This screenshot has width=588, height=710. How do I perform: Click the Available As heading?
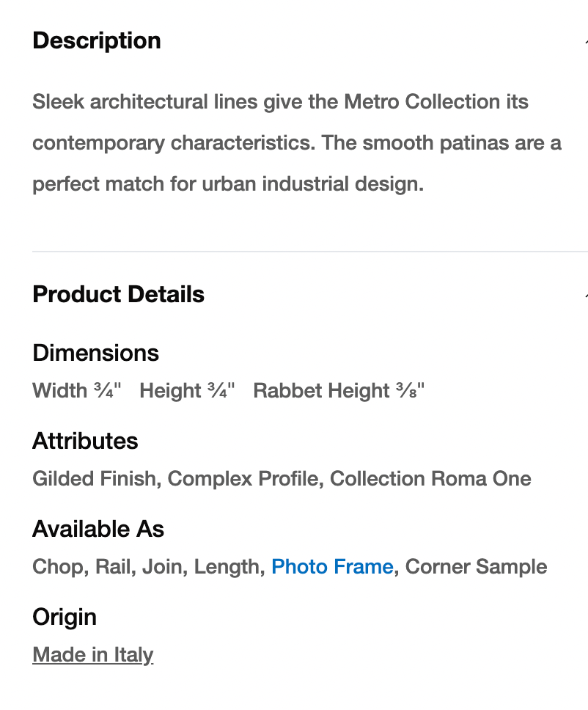click(x=98, y=529)
